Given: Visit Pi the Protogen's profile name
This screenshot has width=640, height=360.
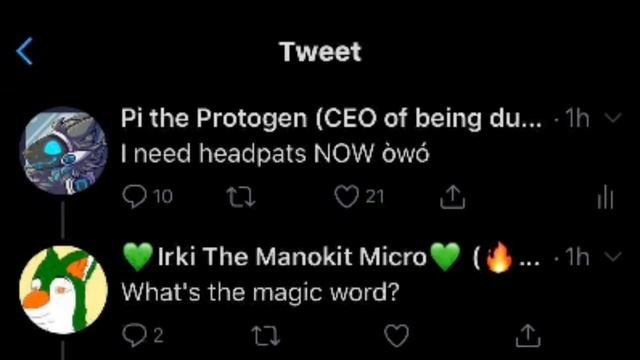Looking at the screenshot, I should coord(331,118).
